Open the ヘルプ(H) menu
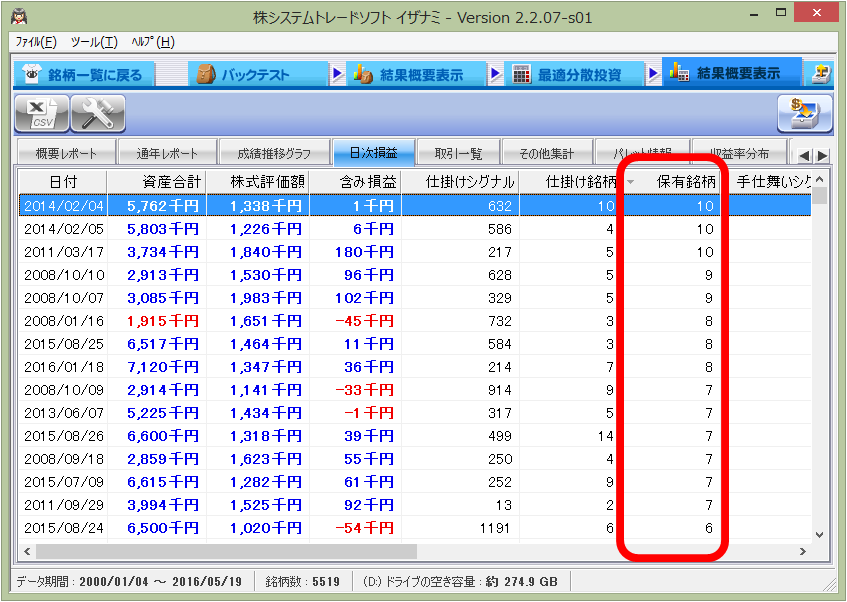This screenshot has height=602, width=847. tap(153, 42)
